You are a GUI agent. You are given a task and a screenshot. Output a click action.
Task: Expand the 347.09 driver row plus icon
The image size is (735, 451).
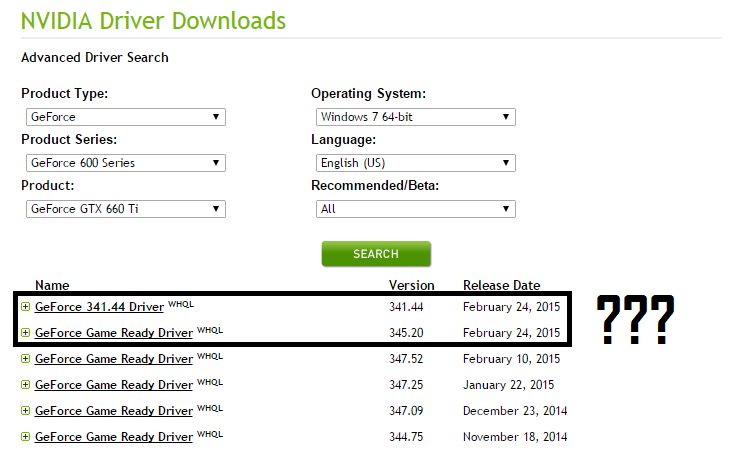(x=25, y=411)
